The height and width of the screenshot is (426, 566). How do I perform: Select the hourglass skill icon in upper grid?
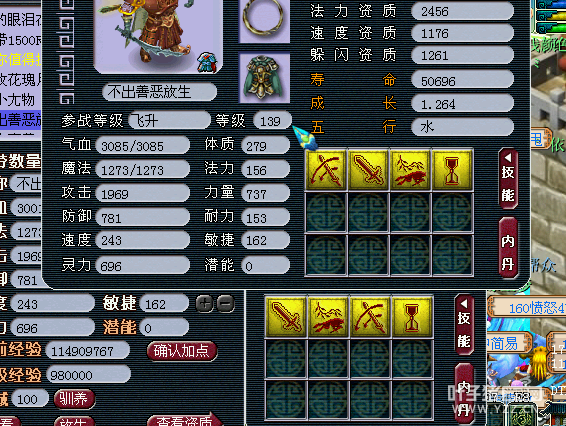click(x=452, y=170)
